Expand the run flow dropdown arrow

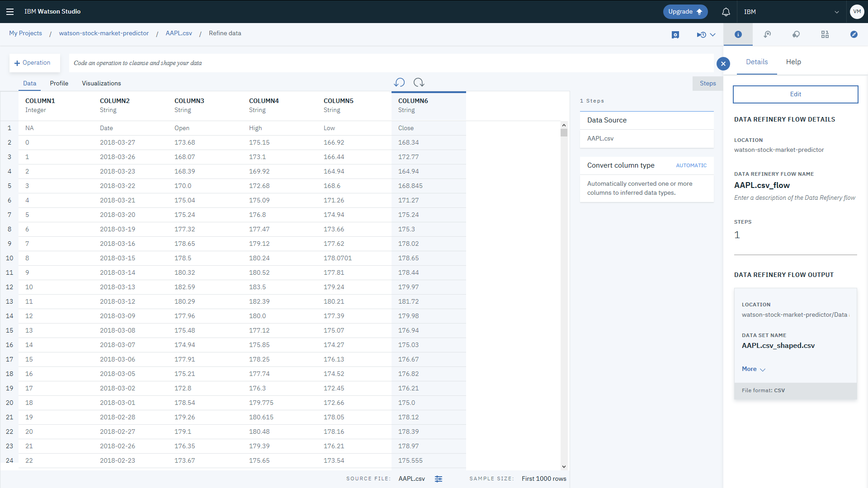713,35
